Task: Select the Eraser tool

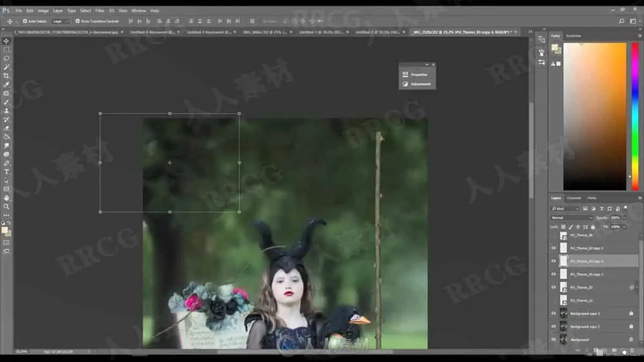Action: 6,128
